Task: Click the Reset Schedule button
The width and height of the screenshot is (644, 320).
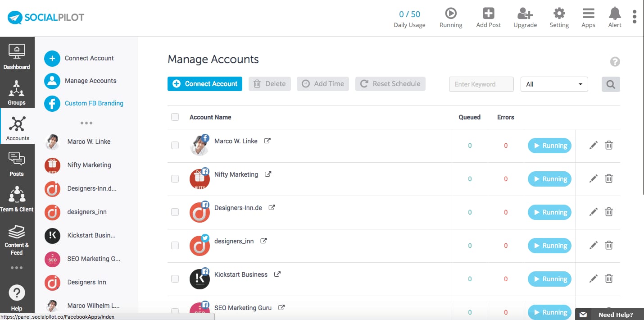Action: (390, 84)
